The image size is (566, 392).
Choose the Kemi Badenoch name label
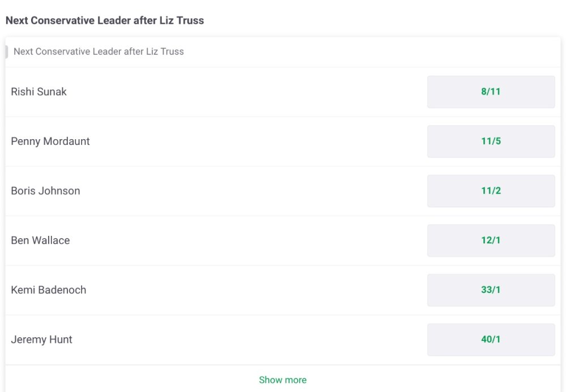pyautogui.click(x=49, y=290)
